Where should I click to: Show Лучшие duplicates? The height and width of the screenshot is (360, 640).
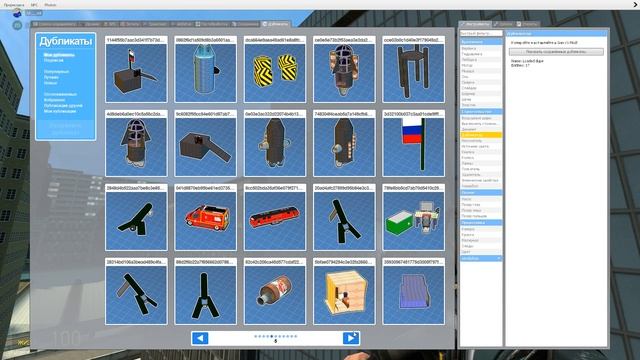(x=51, y=78)
